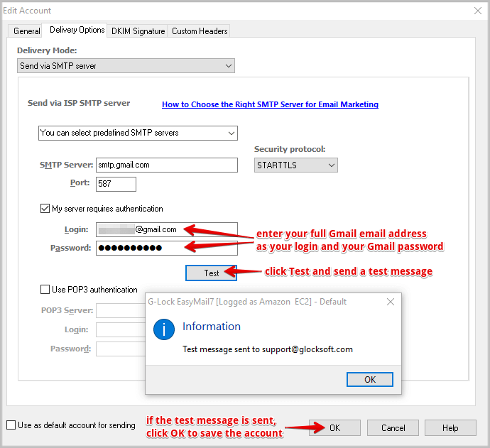Click the disabled POP3 Password field
490x448 pixels.
click(121, 349)
